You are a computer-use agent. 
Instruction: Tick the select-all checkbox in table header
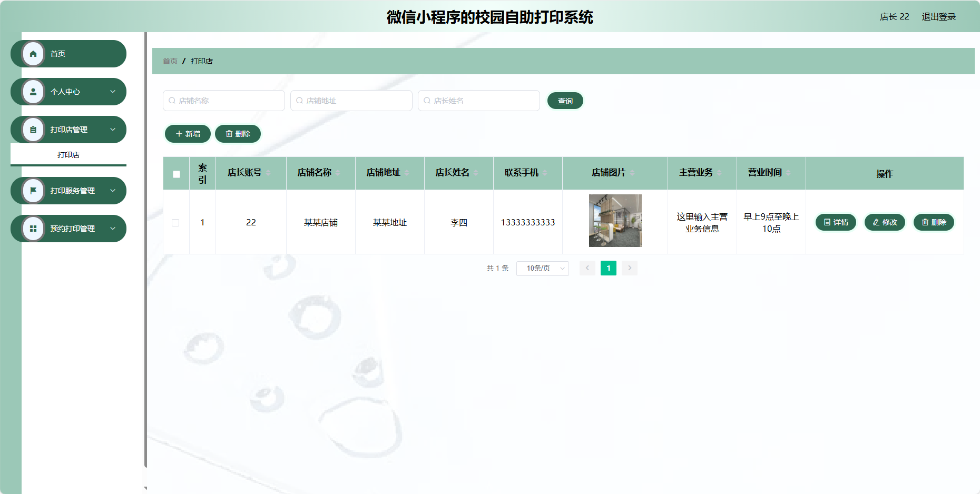pyautogui.click(x=177, y=174)
